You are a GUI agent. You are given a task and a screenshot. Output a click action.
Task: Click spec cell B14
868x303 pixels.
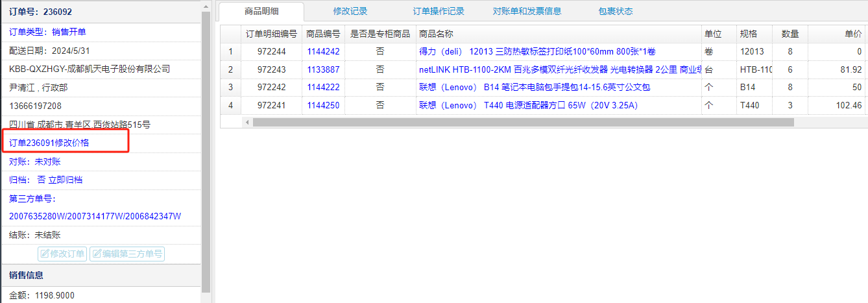point(754,87)
